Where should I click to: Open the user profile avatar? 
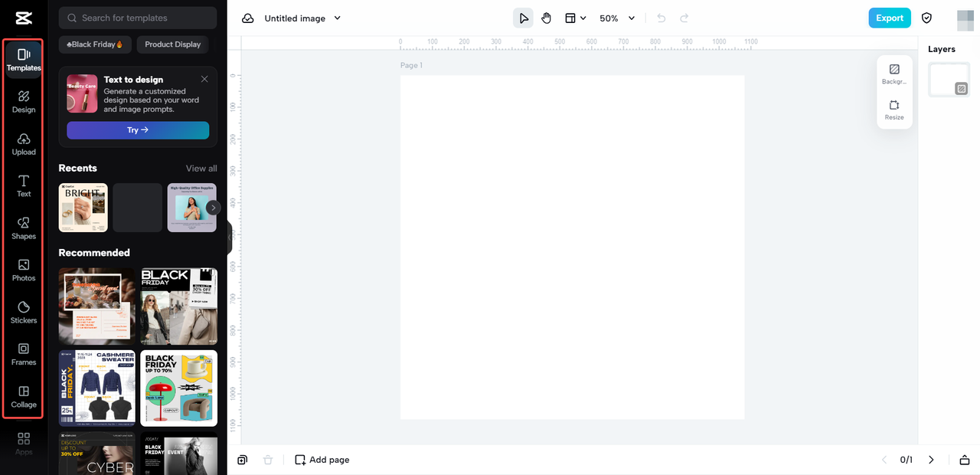[x=965, y=20]
